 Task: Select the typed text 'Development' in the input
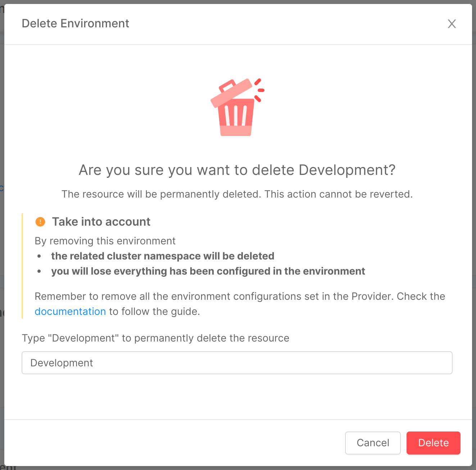(x=61, y=363)
